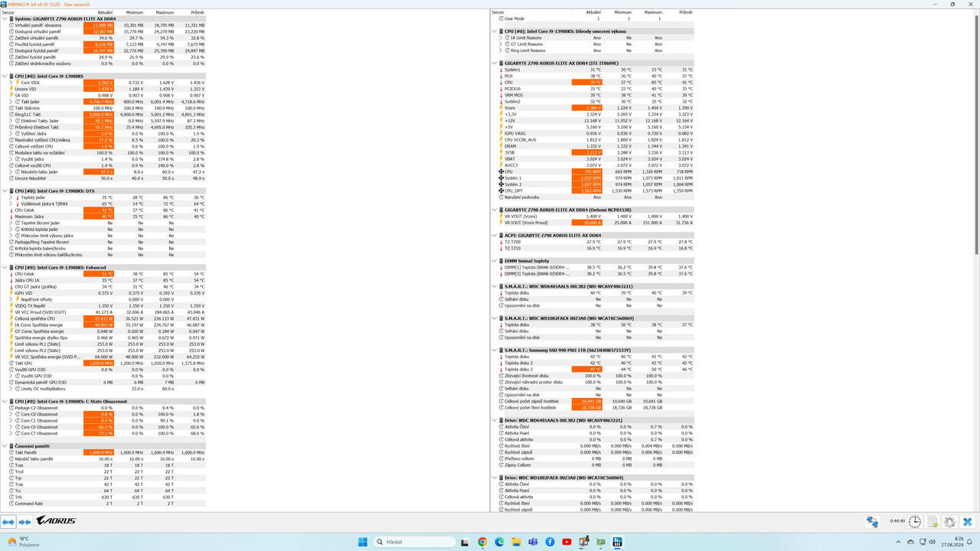Open Facebook from the taskbar

click(x=550, y=542)
